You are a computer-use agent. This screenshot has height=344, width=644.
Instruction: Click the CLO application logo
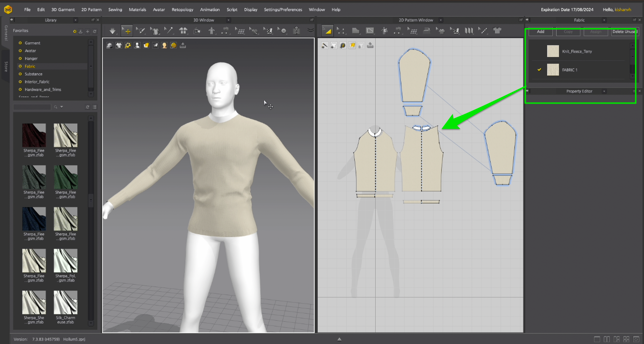pyautogui.click(x=8, y=9)
